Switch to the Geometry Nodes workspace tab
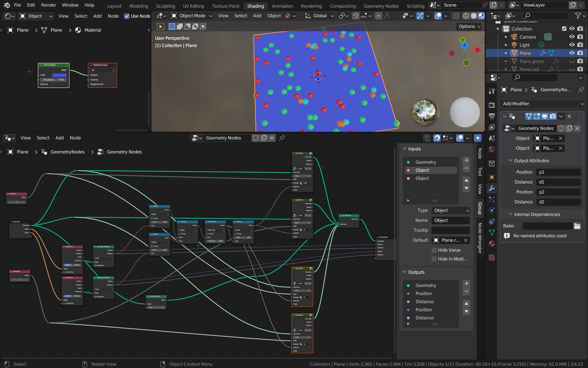Image resolution: width=588 pixels, height=368 pixels. click(381, 6)
